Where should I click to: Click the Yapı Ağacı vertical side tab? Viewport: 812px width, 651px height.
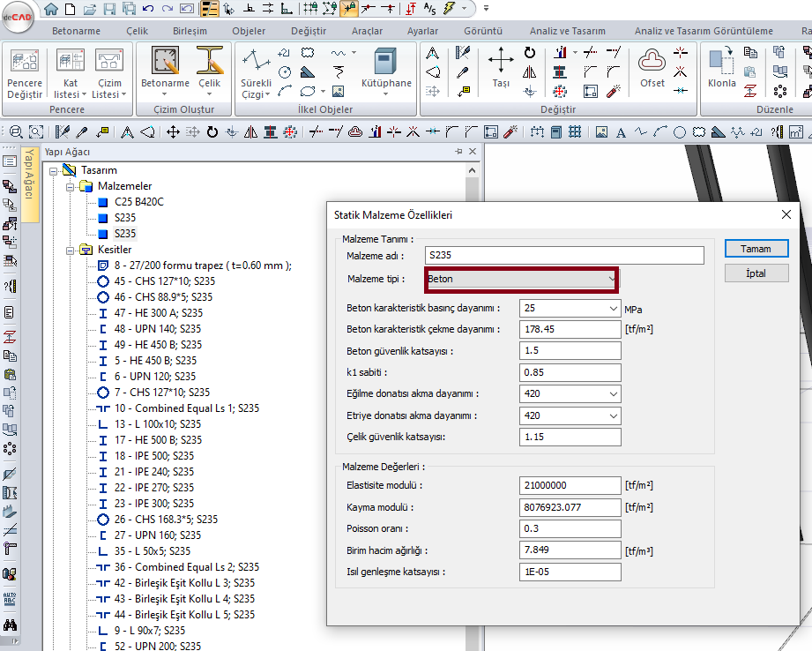click(29, 184)
